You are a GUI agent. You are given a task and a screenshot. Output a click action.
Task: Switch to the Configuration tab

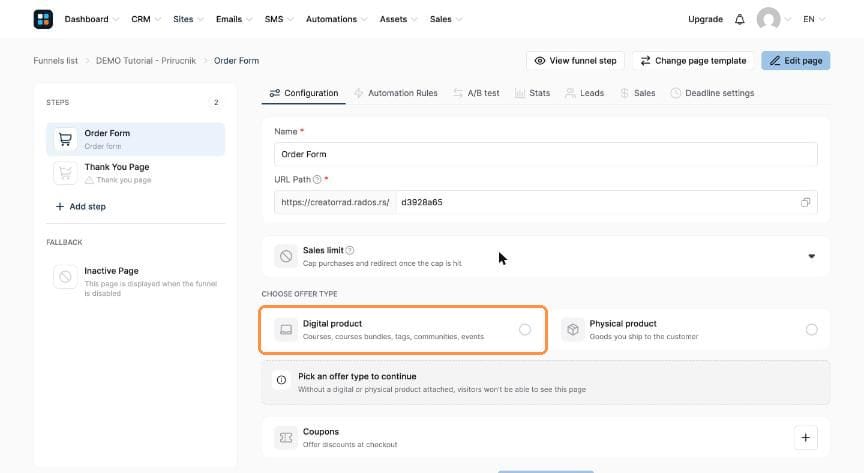(x=304, y=93)
